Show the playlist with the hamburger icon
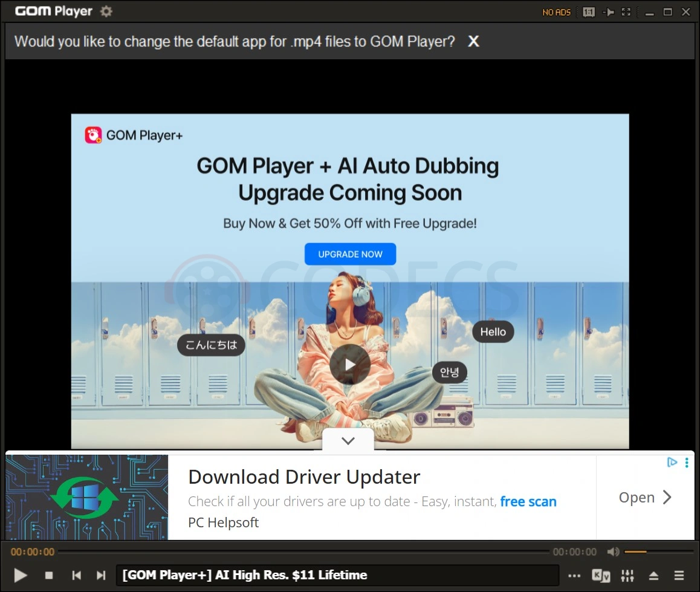The height and width of the screenshot is (592, 700). pyautogui.click(x=679, y=576)
